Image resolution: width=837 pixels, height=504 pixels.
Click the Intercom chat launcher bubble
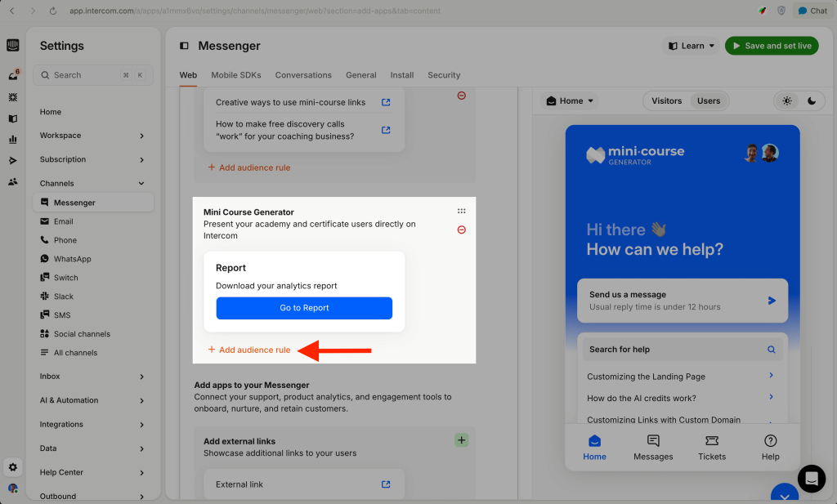click(x=812, y=479)
